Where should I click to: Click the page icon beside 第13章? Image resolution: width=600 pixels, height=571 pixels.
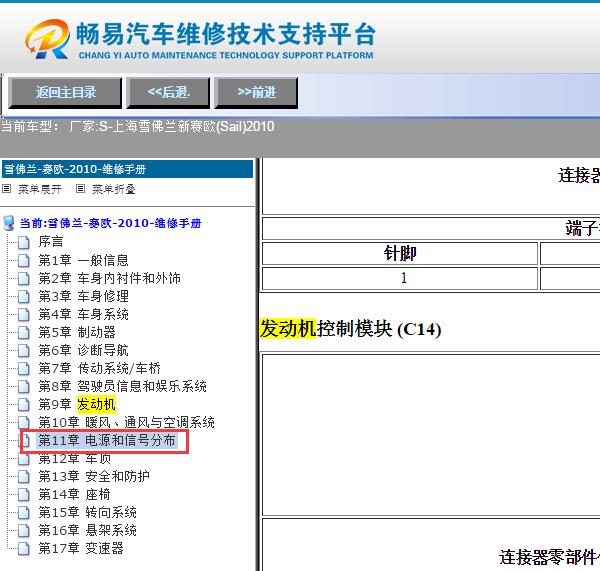tap(24, 476)
